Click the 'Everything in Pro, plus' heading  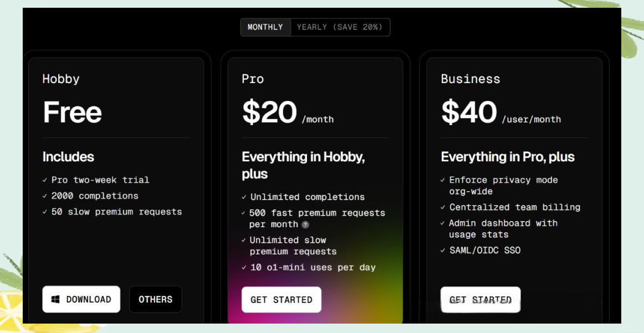(x=507, y=157)
